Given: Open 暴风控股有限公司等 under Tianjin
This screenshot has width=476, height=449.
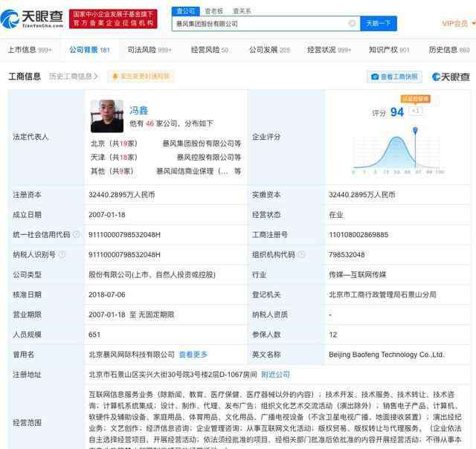Looking at the screenshot, I should [209, 157].
